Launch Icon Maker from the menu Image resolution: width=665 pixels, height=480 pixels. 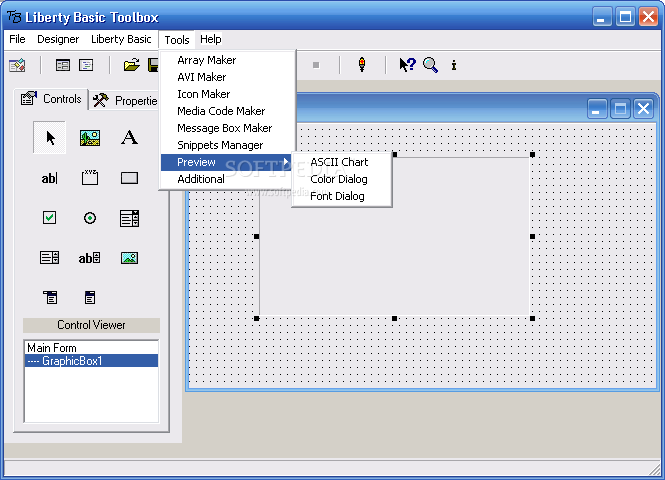tap(228, 94)
